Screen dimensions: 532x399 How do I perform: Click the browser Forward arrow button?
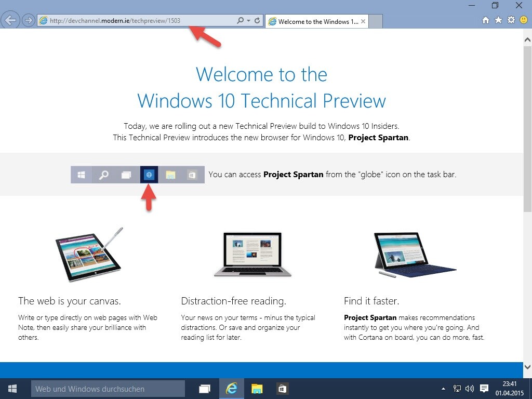pyautogui.click(x=29, y=21)
